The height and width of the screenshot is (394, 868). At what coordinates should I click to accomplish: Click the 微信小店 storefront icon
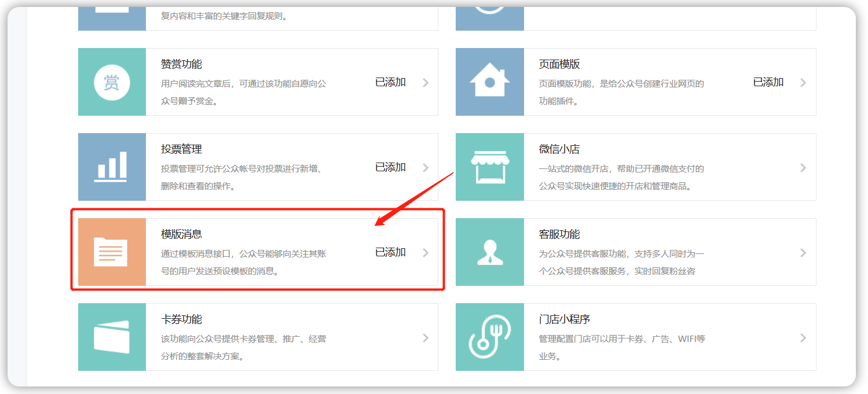(x=489, y=167)
